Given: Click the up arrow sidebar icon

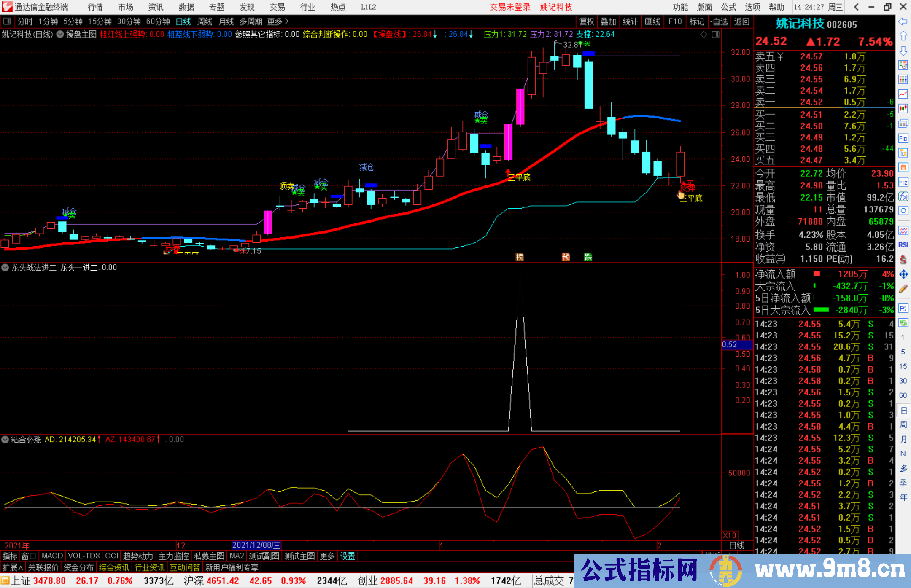Looking at the screenshot, I should click(903, 36).
